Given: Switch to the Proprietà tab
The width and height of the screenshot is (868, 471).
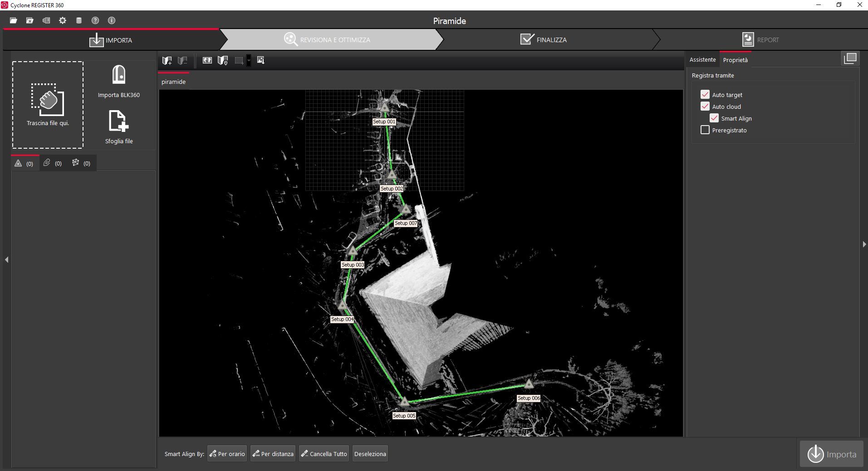Looking at the screenshot, I should [735, 60].
